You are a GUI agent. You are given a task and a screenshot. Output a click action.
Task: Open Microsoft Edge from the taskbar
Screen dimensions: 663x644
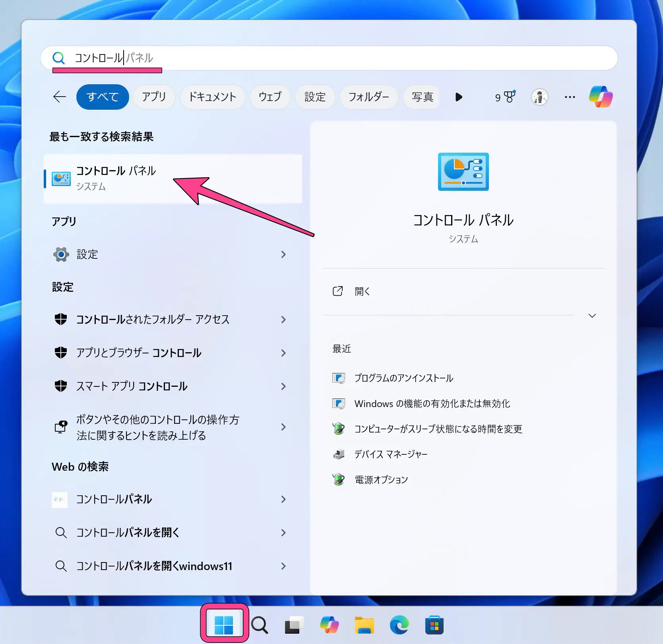coord(399,625)
